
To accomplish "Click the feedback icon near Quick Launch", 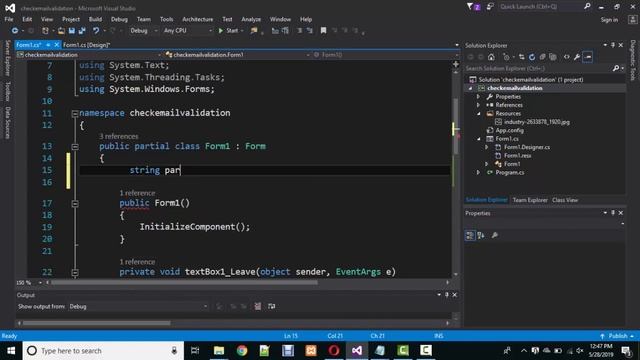I will (x=490, y=7).
